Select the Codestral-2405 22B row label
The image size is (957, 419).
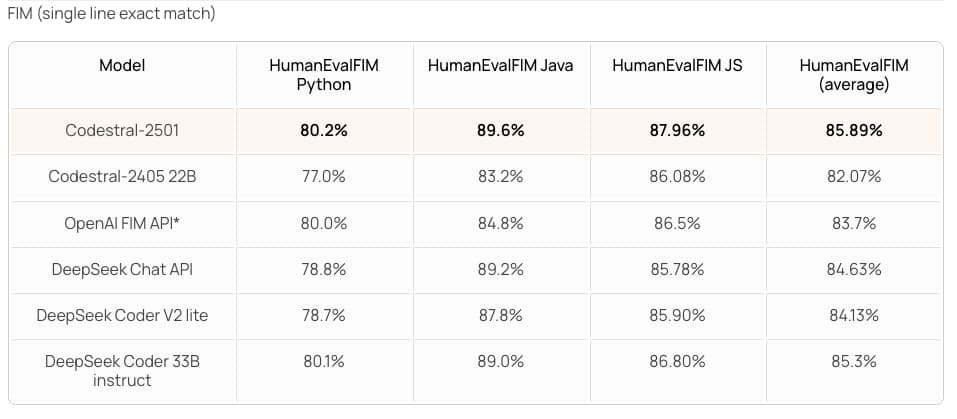(122, 177)
